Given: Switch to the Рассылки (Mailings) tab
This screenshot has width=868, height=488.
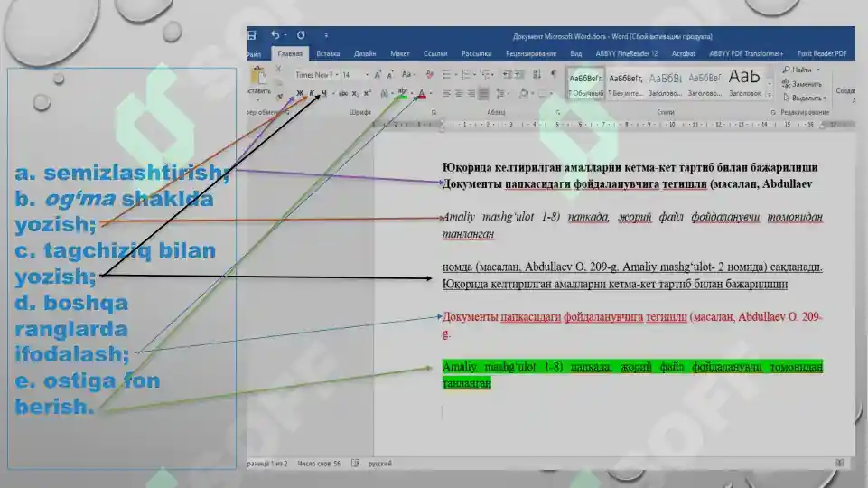Looking at the screenshot, I should [x=477, y=53].
